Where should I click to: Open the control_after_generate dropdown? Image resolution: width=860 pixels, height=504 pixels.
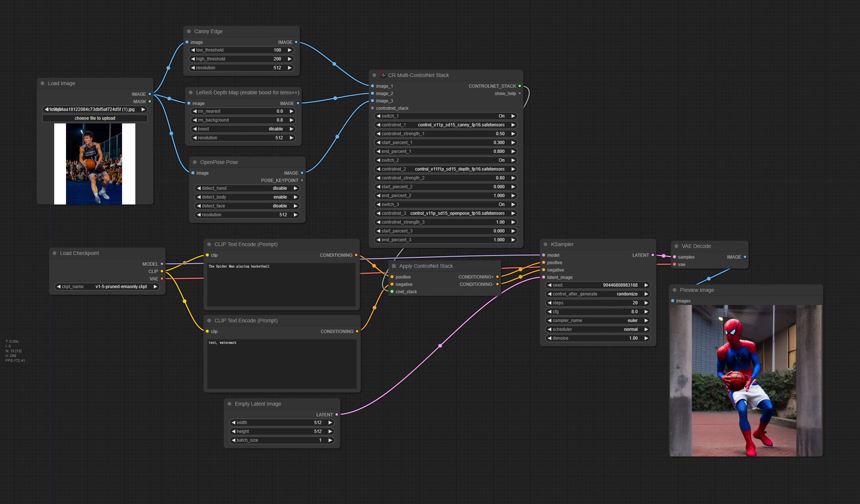pos(598,294)
